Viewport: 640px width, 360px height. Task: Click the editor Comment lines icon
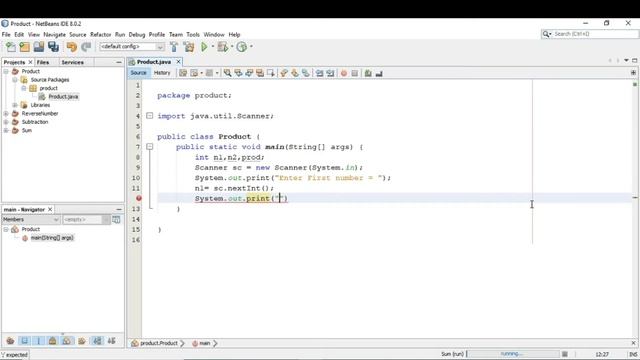368,73
